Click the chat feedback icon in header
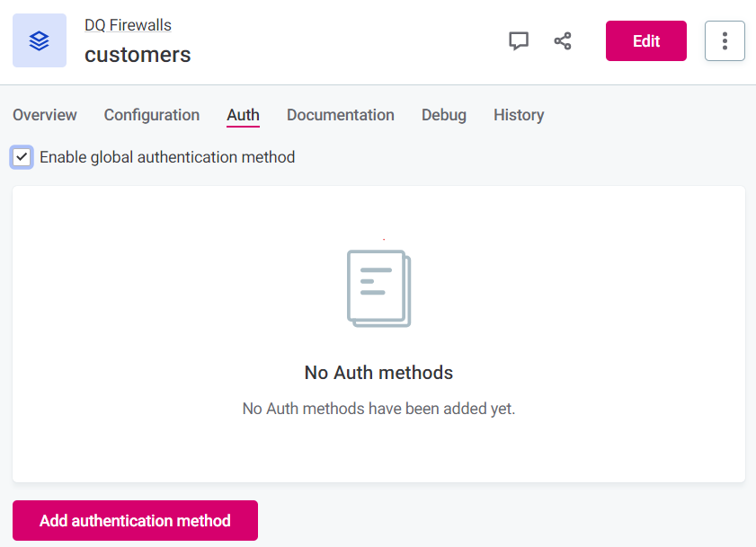The height and width of the screenshot is (547, 756). coord(519,40)
